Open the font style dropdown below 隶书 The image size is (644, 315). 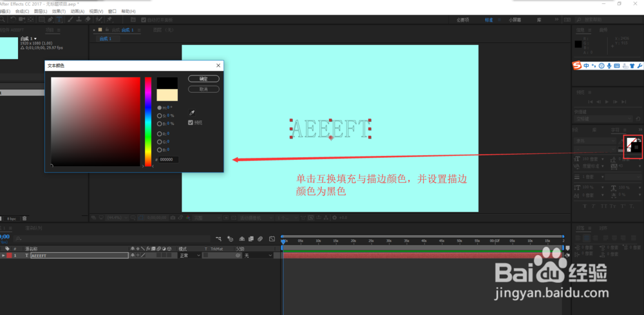(594, 149)
